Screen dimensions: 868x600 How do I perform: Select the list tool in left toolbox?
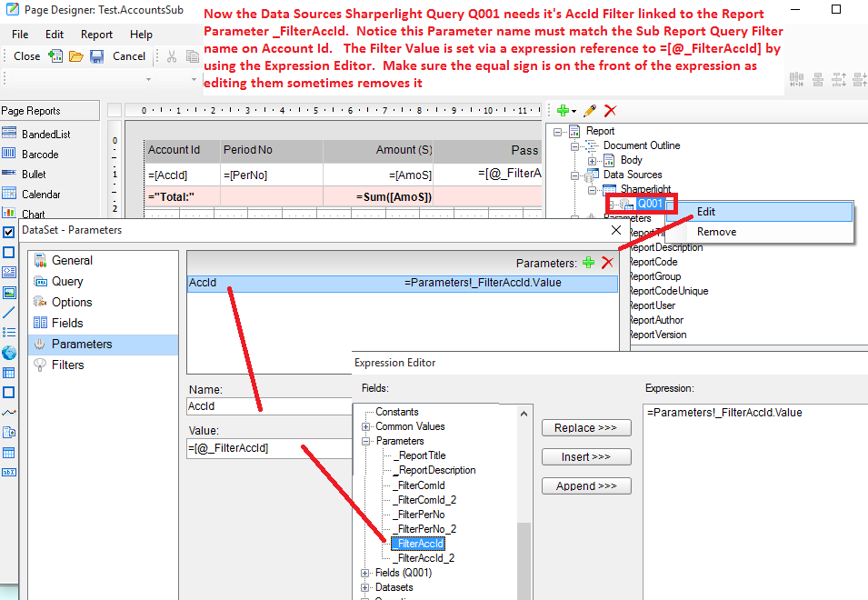(9, 332)
